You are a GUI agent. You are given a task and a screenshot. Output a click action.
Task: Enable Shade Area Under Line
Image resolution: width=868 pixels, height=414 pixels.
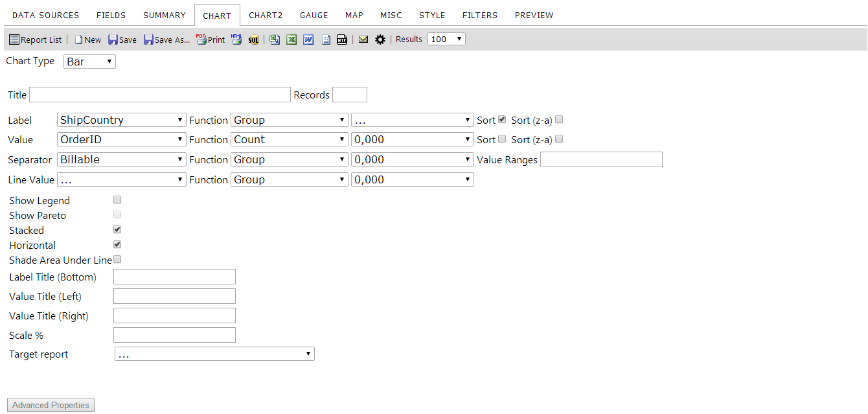(x=117, y=259)
